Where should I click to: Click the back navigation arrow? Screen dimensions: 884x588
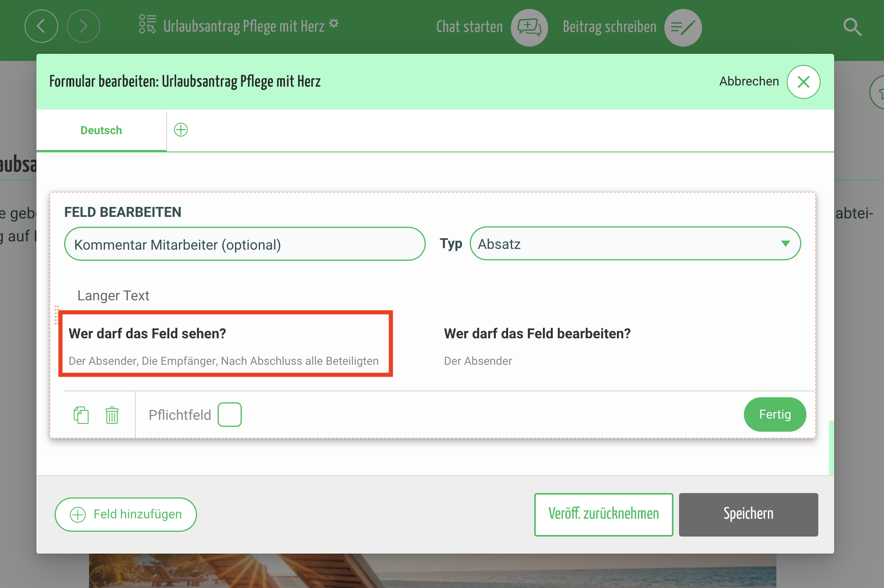point(41,27)
